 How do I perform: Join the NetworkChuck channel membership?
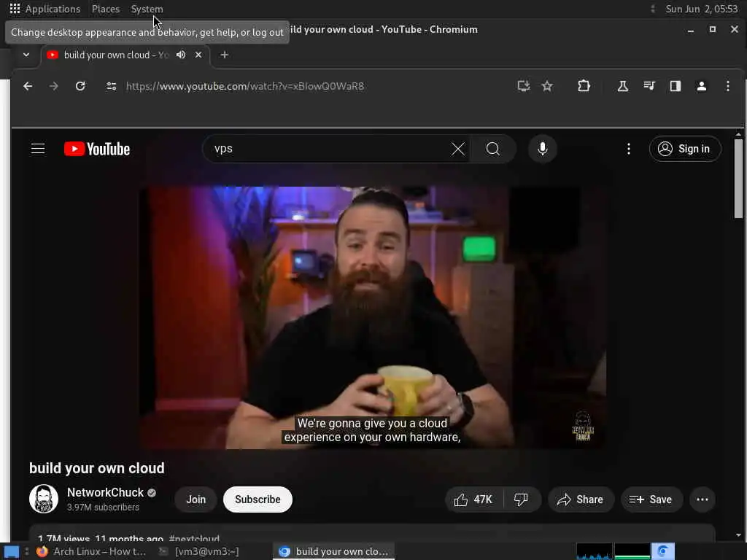pyautogui.click(x=196, y=499)
